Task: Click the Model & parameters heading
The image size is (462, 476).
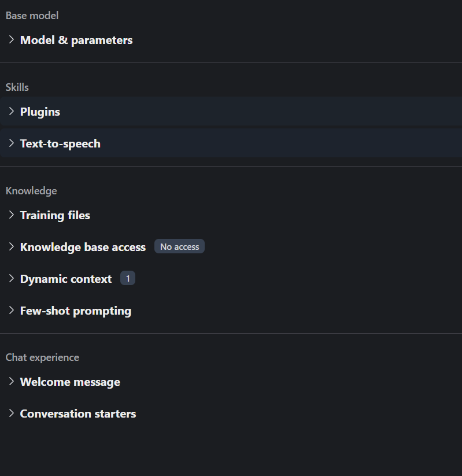Action: (x=76, y=40)
